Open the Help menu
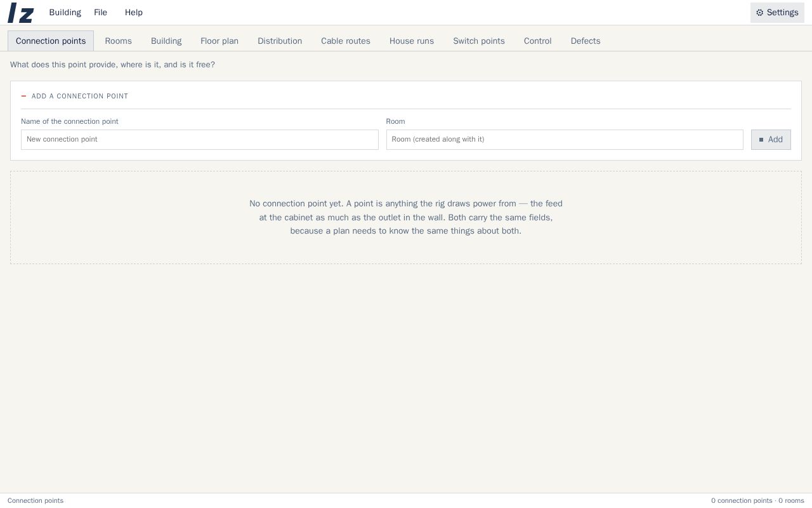Viewport: 812px width, 508px height. (134, 13)
